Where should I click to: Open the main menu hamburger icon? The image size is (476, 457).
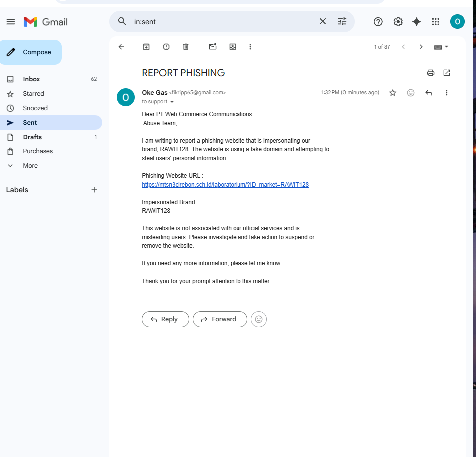tap(11, 22)
